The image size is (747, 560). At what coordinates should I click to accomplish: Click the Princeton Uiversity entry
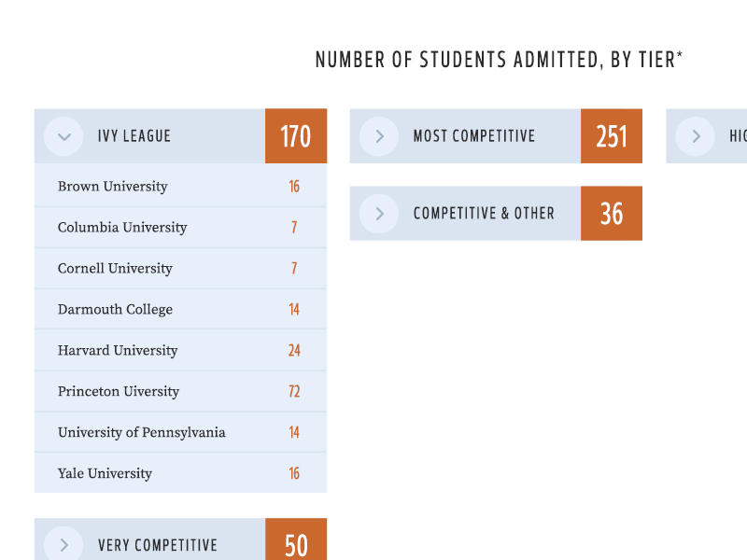point(119,392)
